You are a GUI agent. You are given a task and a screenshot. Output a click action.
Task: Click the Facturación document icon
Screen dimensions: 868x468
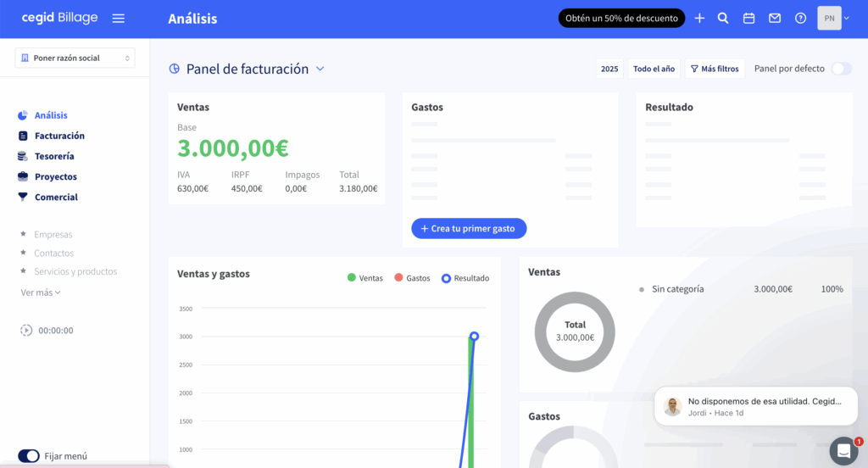[x=23, y=136]
